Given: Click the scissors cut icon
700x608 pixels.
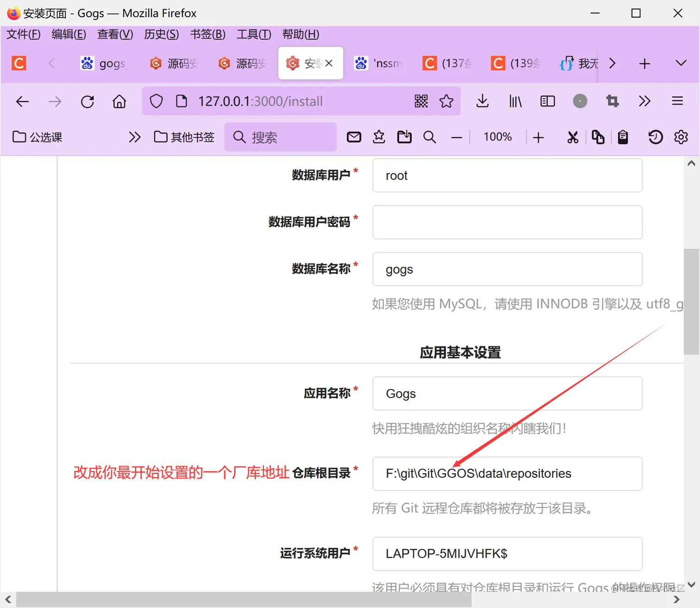Looking at the screenshot, I should pos(573,137).
